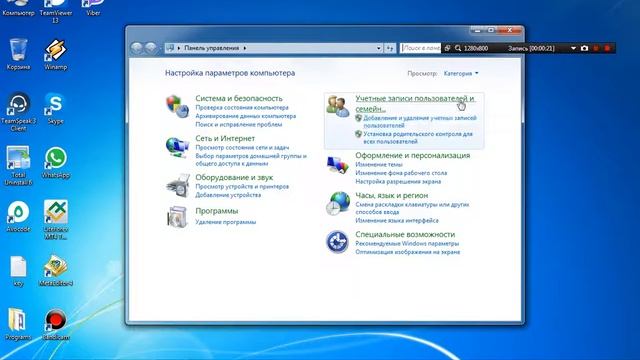Click the Часы, язык и регион globe-clock icon
This screenshot has width=640, height=360.
pos(338,203)
